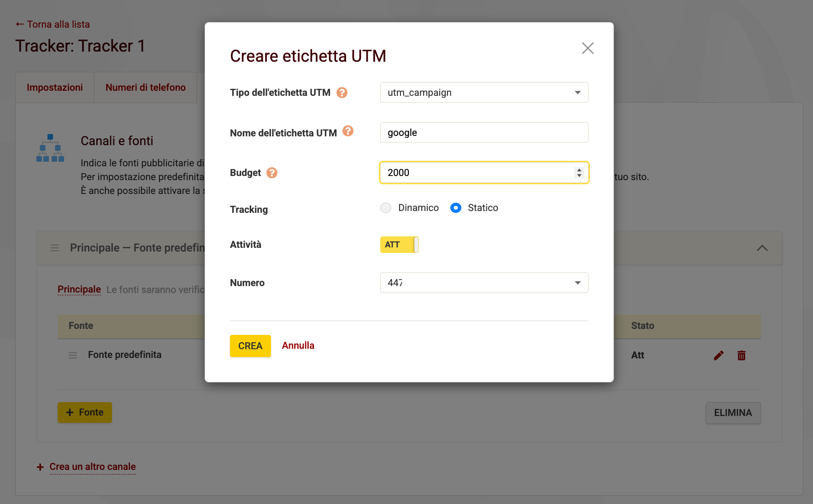
Task: Click the Canali e fonti hierarchy icon
Action: tap(50, 148)
